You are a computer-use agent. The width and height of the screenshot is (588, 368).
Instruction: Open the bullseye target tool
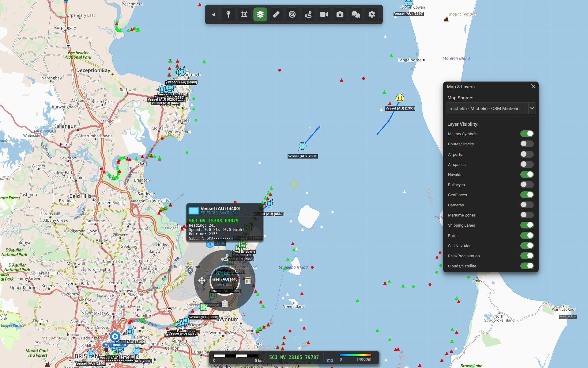click(x=292, y=14)
